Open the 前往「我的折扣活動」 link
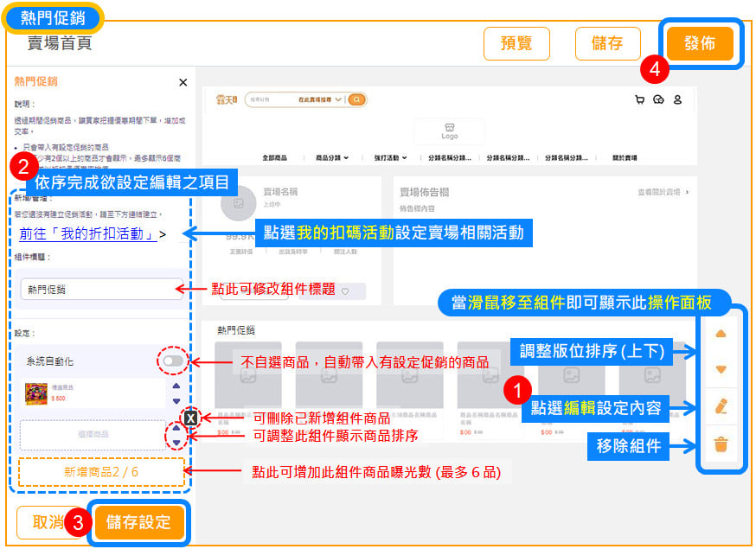Viewport: 756px width, 549px height. (x=88, y=233)
